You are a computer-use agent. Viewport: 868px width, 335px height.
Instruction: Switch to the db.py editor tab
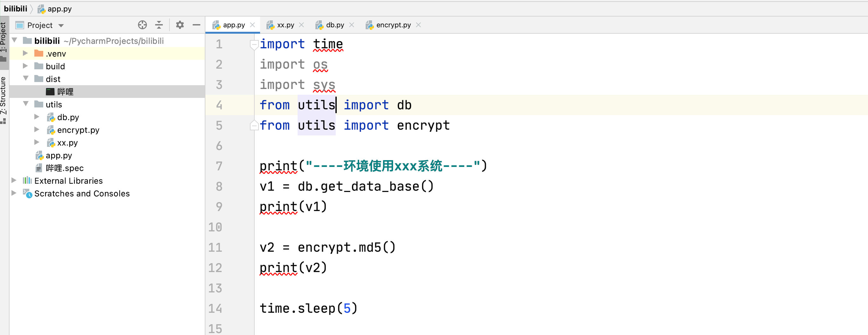pos(335,25)
